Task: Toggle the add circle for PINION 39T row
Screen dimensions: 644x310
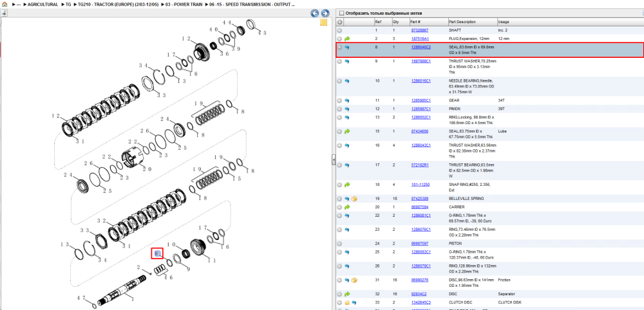Action: click(x=339, y=109)
